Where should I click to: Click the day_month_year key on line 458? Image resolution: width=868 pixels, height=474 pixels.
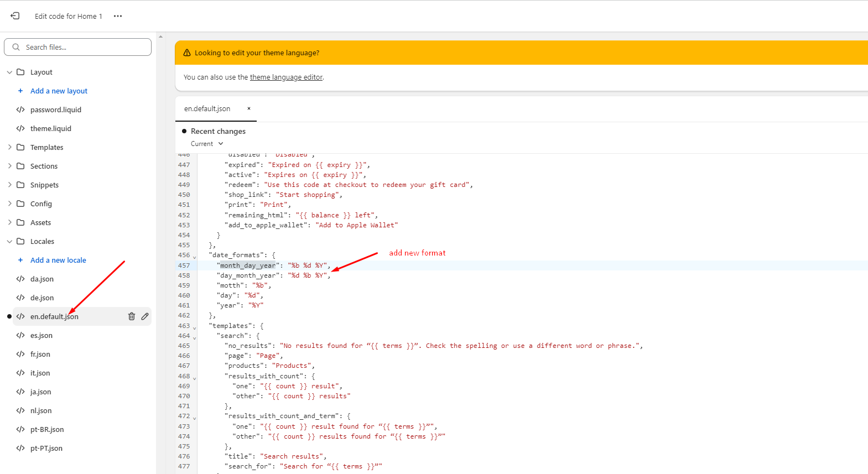tap(248, 275)
